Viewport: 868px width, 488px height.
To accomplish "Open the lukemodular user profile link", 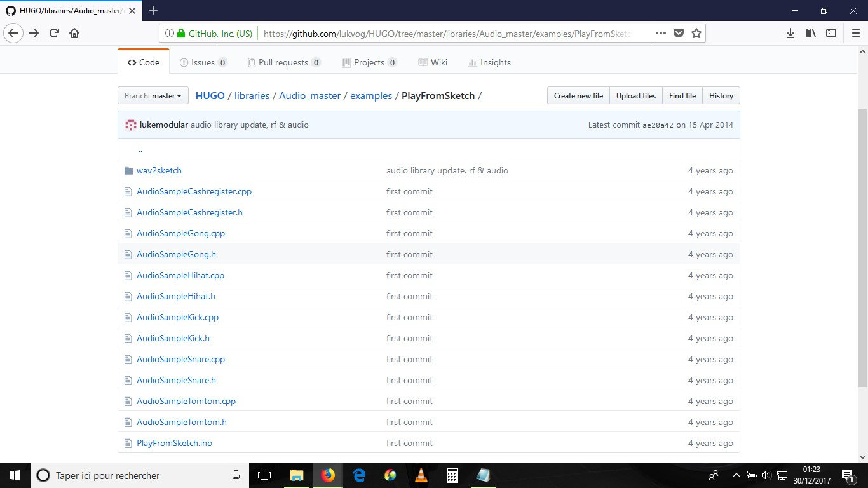I will [164, 125].
